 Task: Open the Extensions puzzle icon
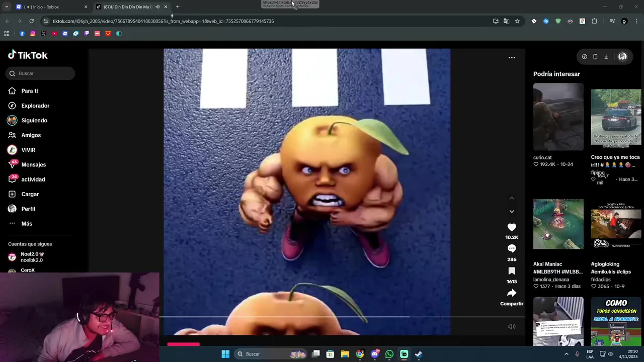point(594,21)
